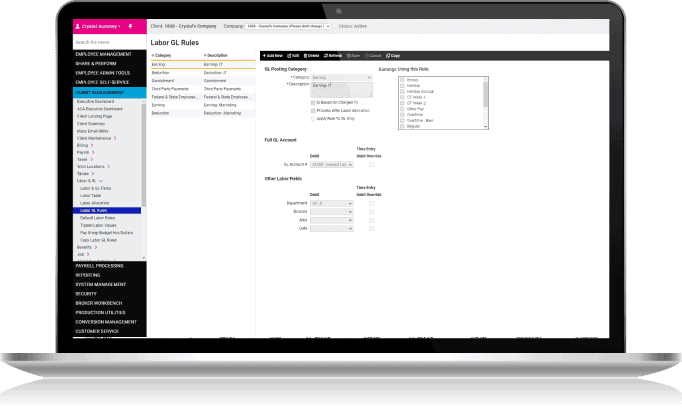This screenshot has width=682, height=413.
Task: Open the GL Account # dropdown
Action: pyautogui.click(x=333, y=163)
